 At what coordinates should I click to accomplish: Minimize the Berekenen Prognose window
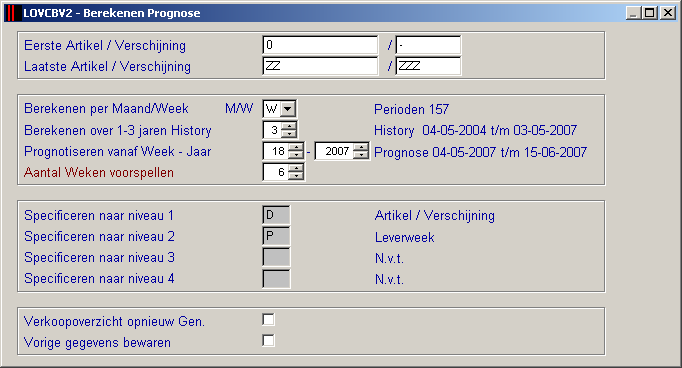click(634, 13)
